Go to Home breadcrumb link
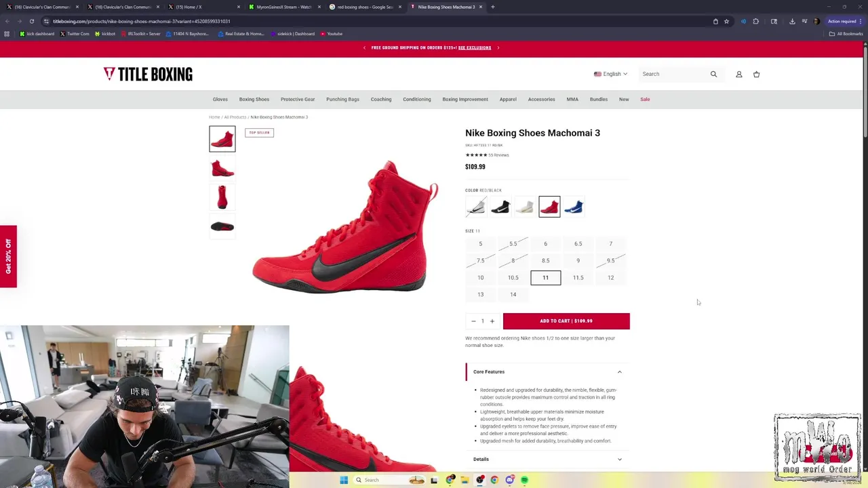 214,117
